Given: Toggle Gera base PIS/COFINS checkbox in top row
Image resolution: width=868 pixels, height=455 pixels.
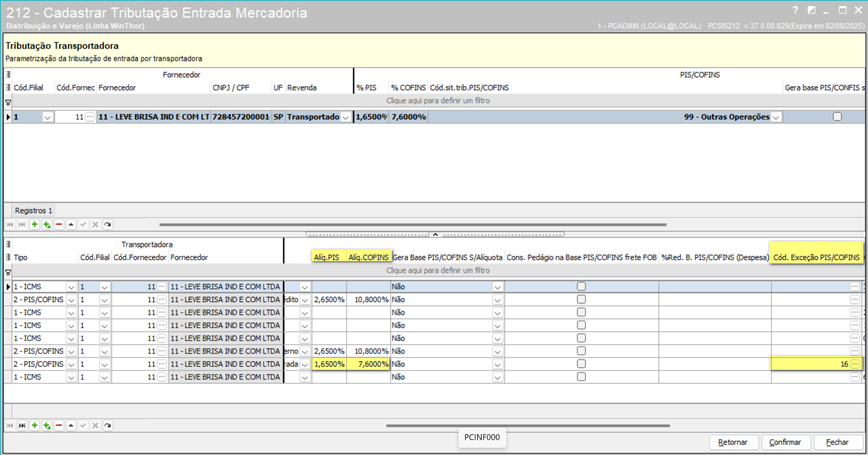Looking at the screenshot, I should click(837, 117).
